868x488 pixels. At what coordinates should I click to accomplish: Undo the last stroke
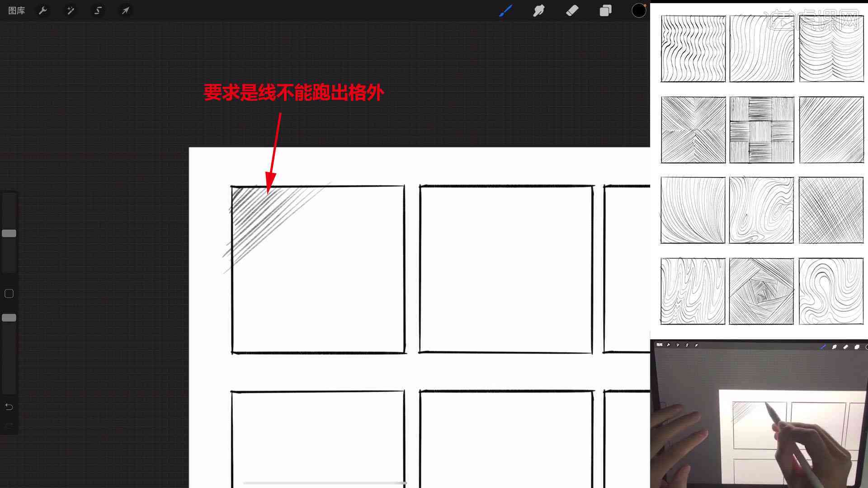(x=9, y=407)
